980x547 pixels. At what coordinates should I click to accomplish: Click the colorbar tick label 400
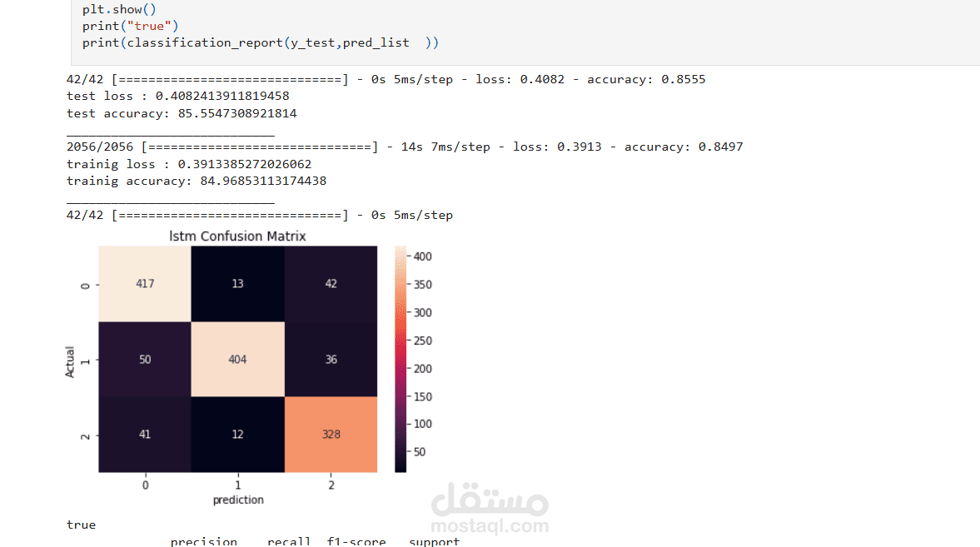pos(422,256)
